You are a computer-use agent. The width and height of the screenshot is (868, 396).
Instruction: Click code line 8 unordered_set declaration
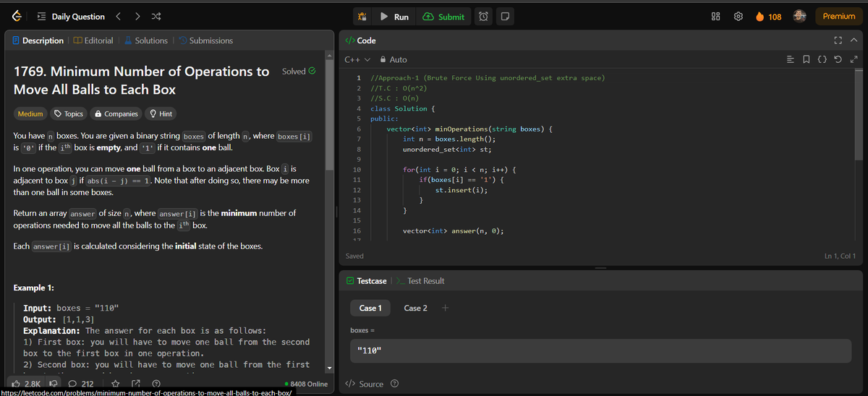447,149
